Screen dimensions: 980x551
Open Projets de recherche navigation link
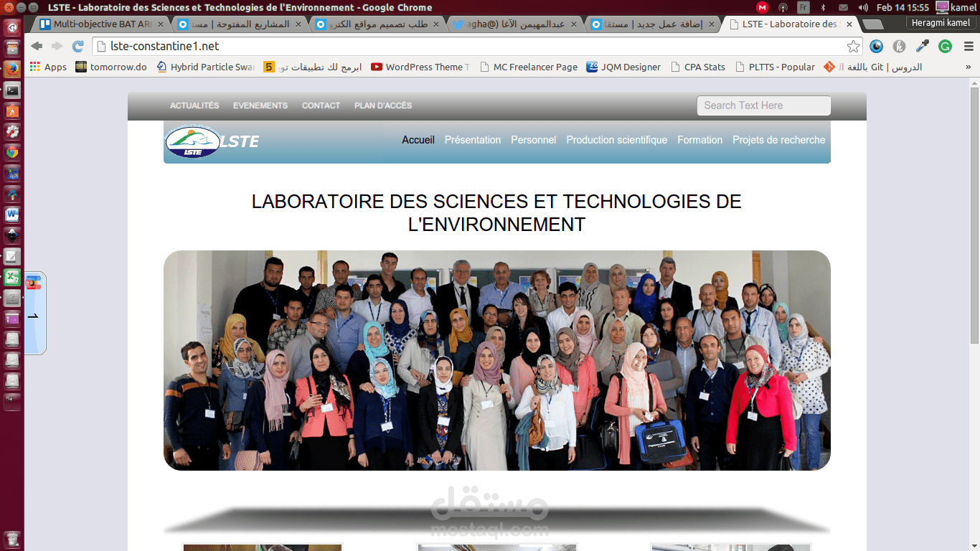point(779,140)
